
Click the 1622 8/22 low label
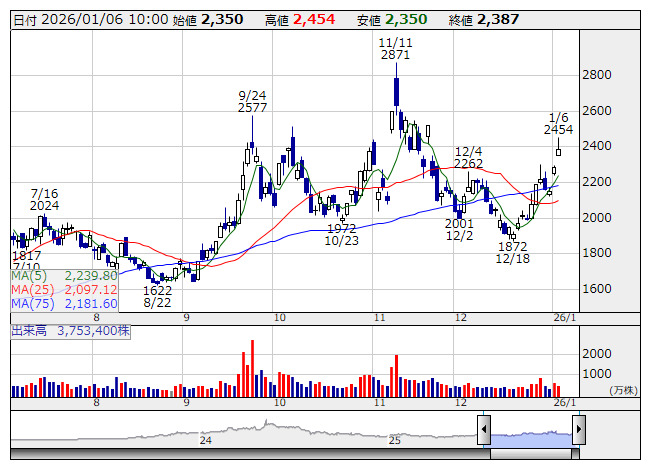(x=157, y=296)
